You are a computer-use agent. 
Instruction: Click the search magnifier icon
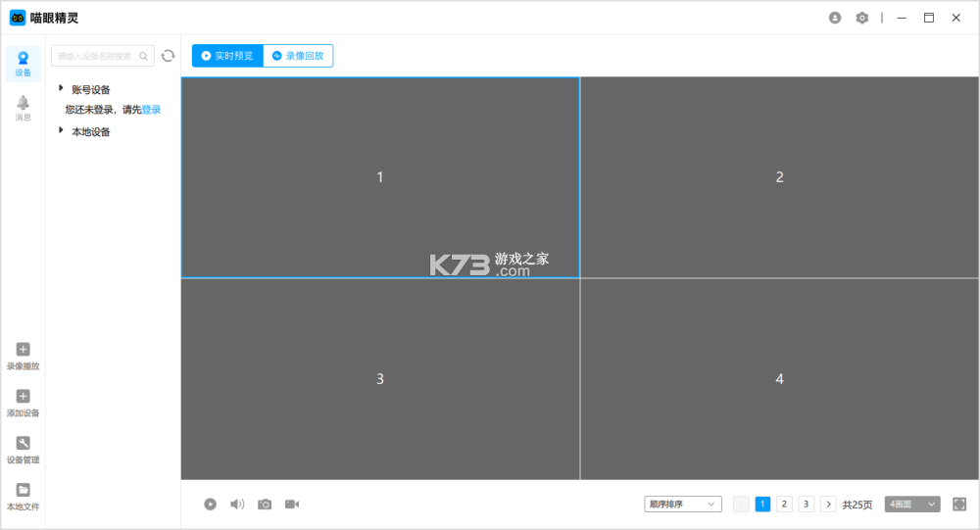143,56
